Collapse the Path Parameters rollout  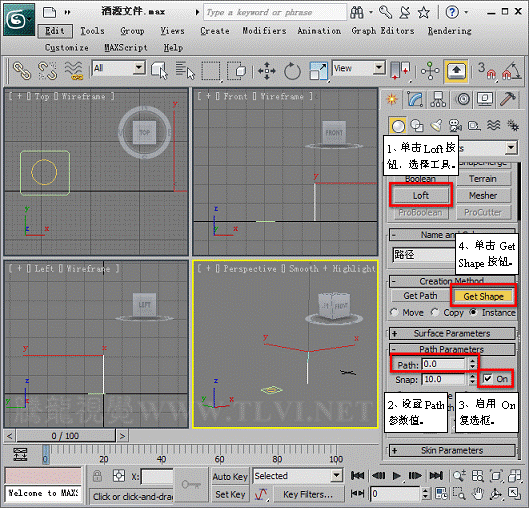coord(452,349)
